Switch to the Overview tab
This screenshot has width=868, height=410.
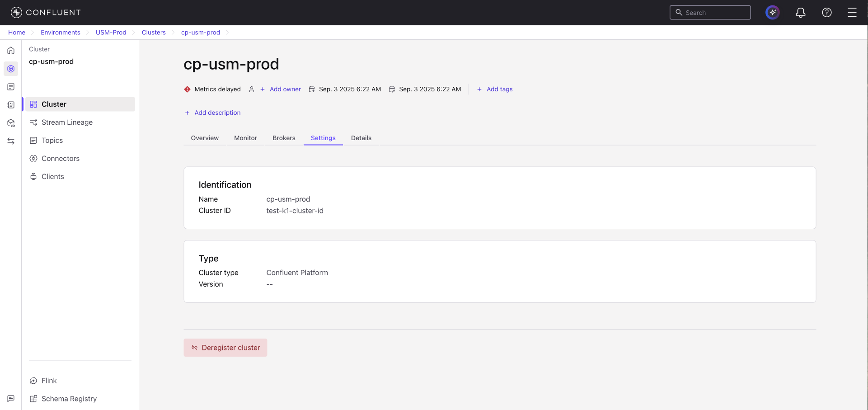[x=205, y=138]
